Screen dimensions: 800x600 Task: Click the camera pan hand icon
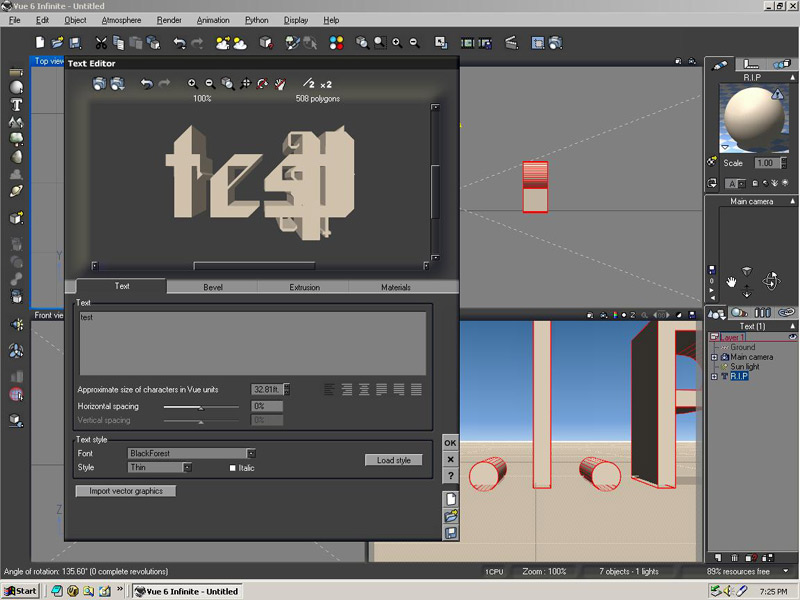coord(732,281)
